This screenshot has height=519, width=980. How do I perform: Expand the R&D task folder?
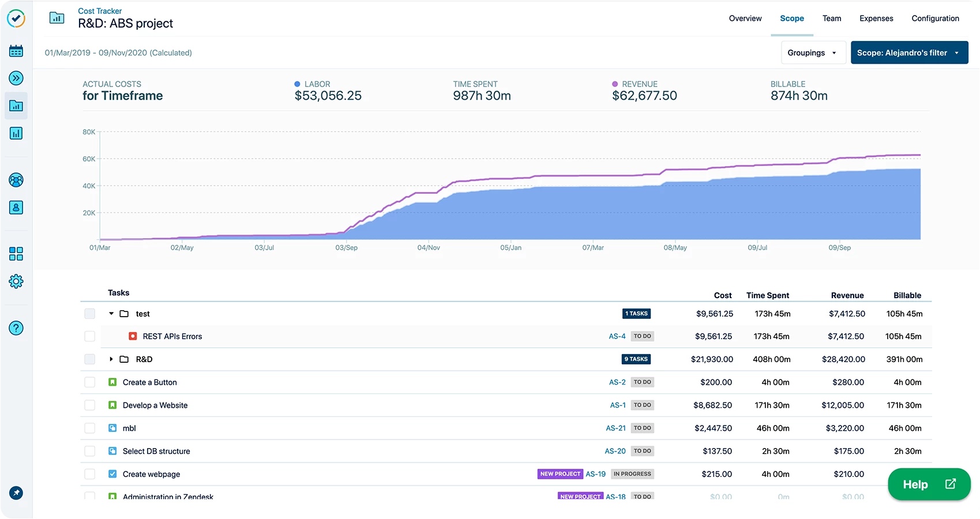tap(111, 359)
